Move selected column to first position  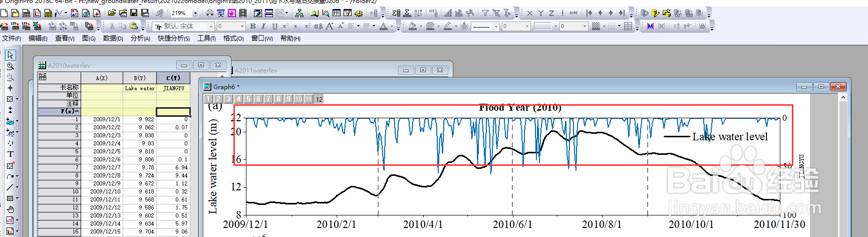click(589, 13)
